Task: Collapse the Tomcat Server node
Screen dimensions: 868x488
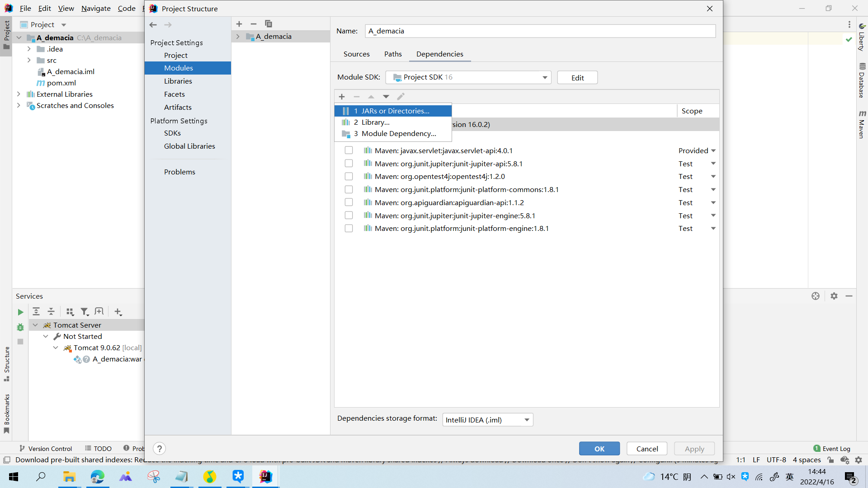Action: tap(35, 325)
